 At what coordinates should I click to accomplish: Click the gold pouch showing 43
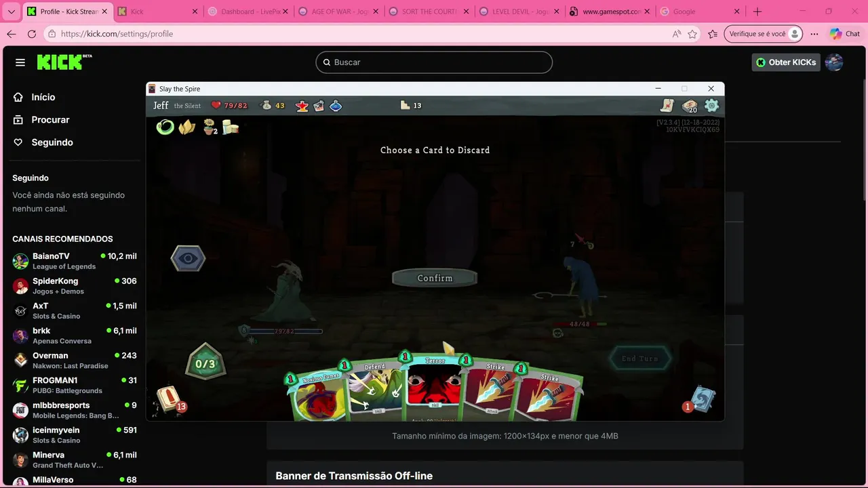[x=266, y=105]
